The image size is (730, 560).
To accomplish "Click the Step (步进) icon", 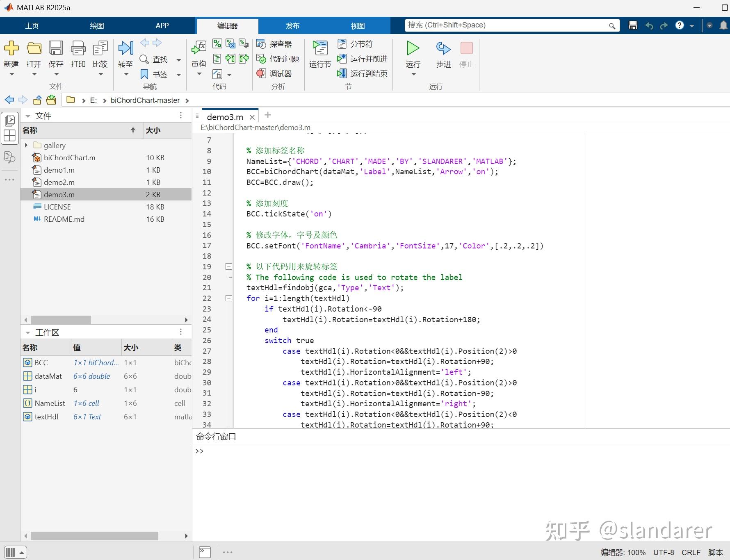I will 443,49.
